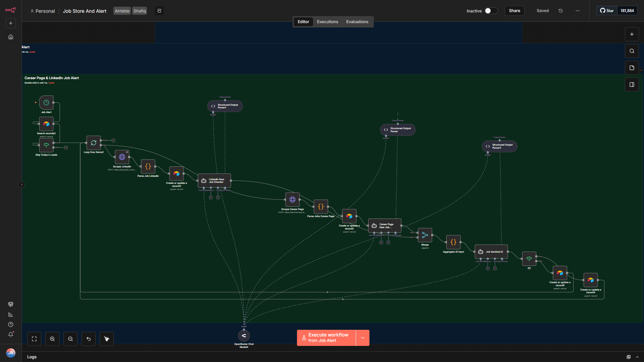Add a sticky note from the right toolbar
This screenshot has width=644, height=362.
632,67
